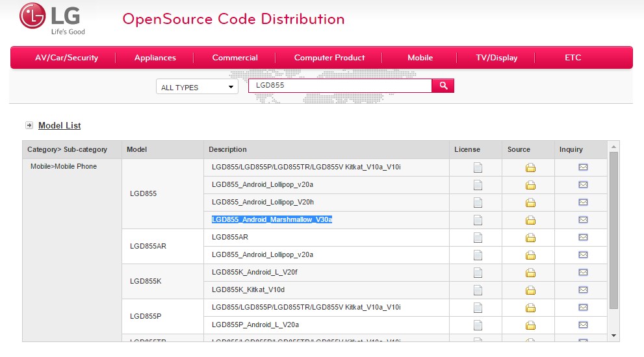644x357 pixels.
Task: Send inquiry for LGD855_Android_Marshmallow_V30a
Action: 583,220
